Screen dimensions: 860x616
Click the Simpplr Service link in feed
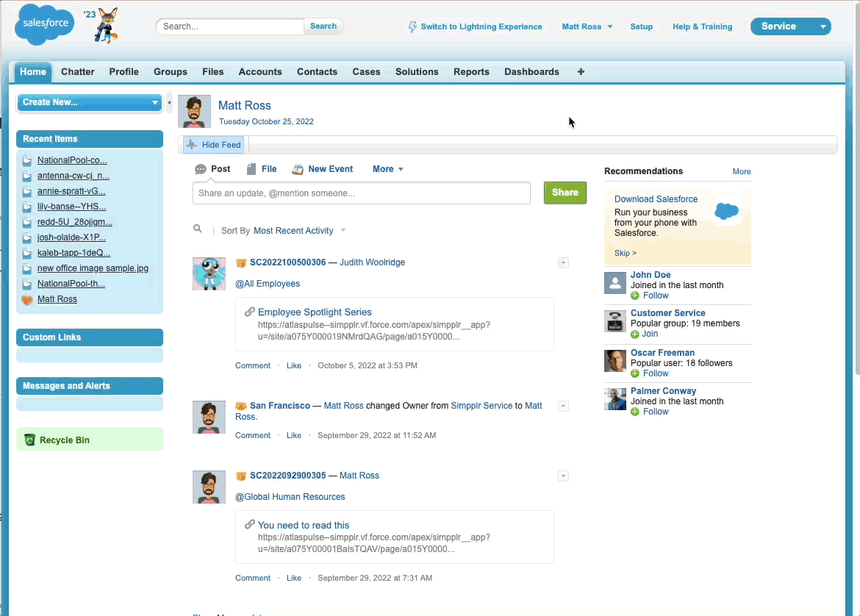pos(481,406)
